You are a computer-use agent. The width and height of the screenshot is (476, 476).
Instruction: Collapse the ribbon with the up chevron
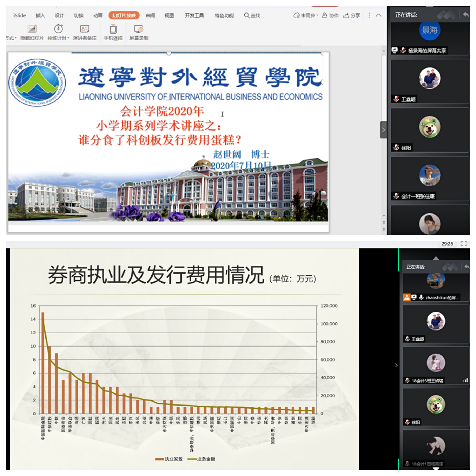[x=379, y=15]
